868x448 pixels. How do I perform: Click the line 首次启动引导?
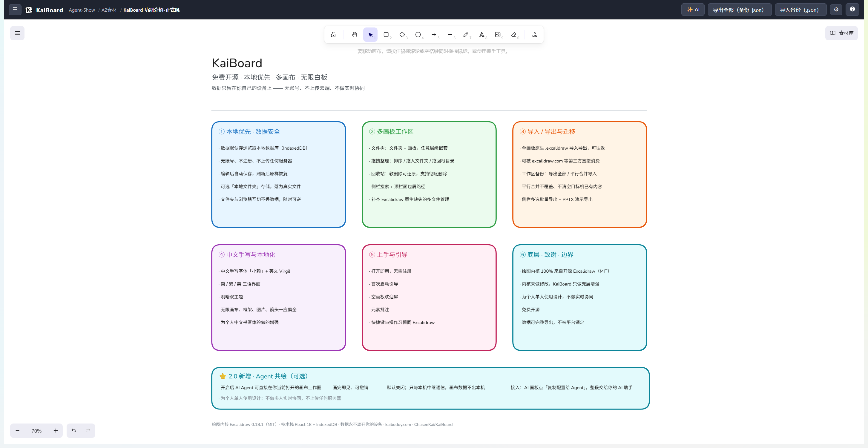(383, 284)
